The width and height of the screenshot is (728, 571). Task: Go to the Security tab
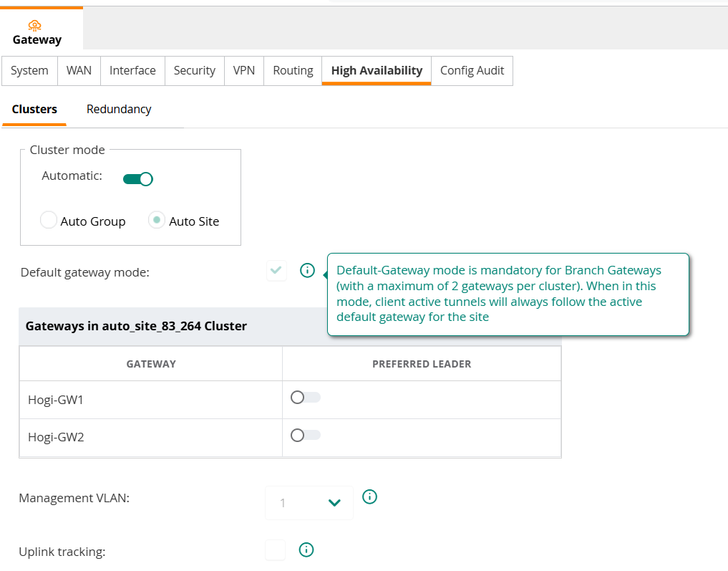pyautogui.click(x=194, y=70)
